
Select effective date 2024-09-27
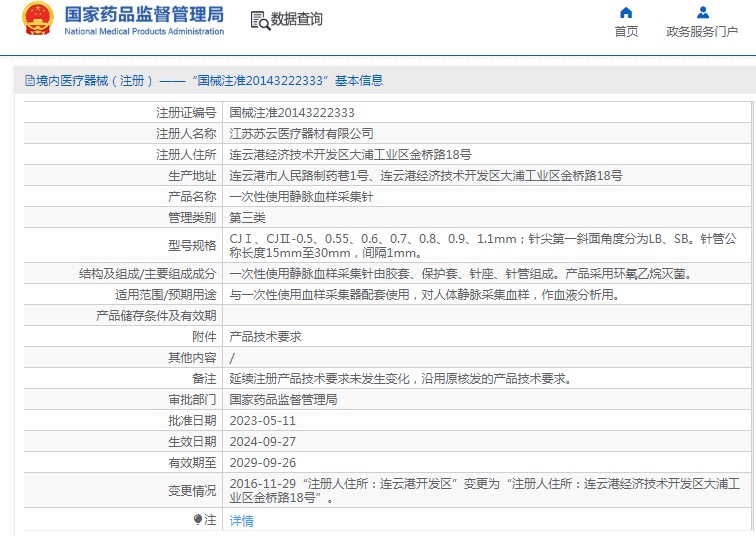pos(262,442)
